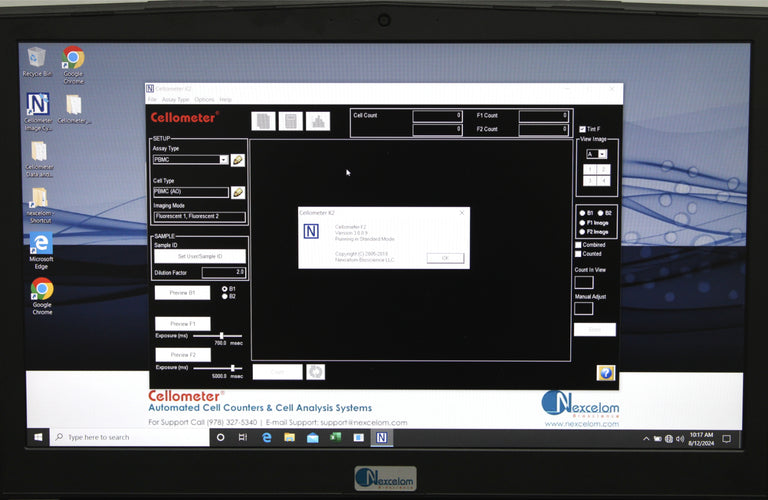
Task: Select the F2 Image radio button
Action: 583,232
